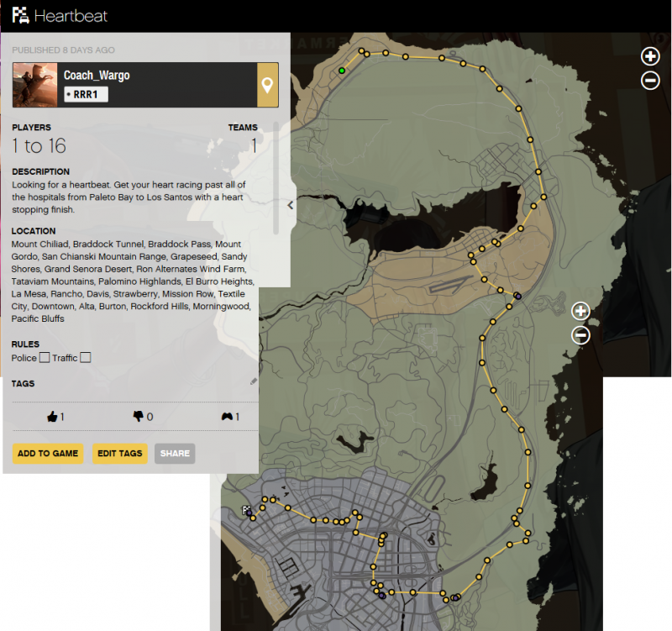The width and height of the screenshot is (672, 631).
Task: Click the thumbs down dislike icon
Action: pyautogui.click(x=138, y=417)
